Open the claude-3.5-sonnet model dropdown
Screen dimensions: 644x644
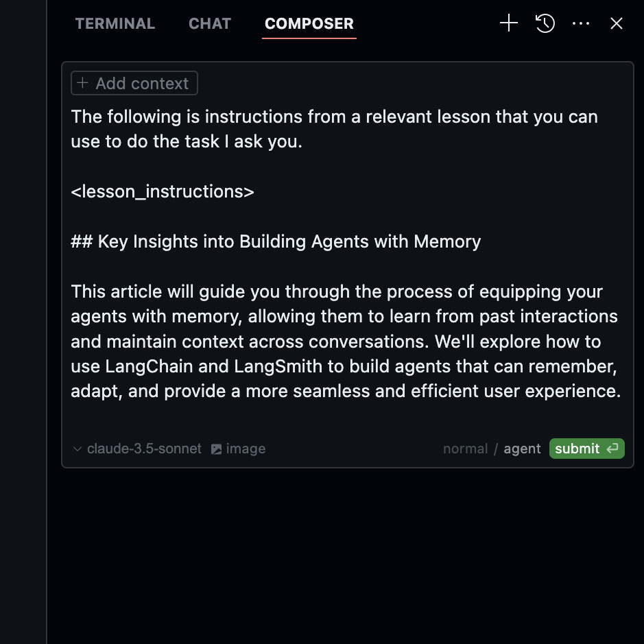[144, 449]
